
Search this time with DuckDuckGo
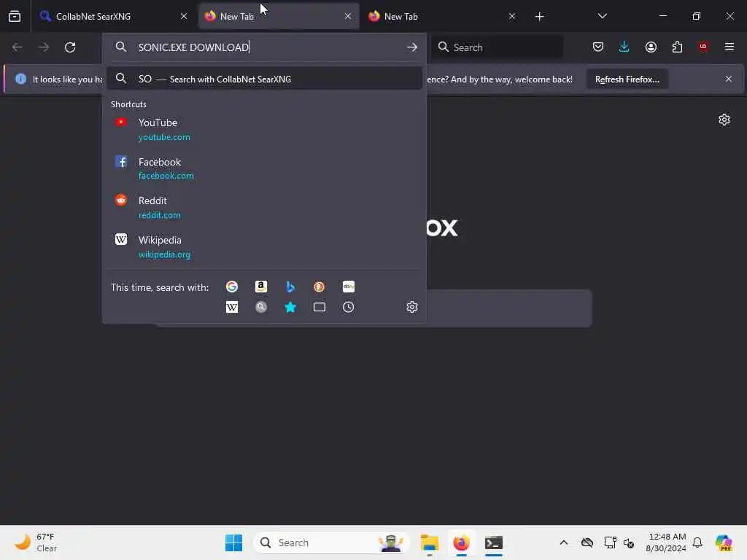tap(319, 287)
